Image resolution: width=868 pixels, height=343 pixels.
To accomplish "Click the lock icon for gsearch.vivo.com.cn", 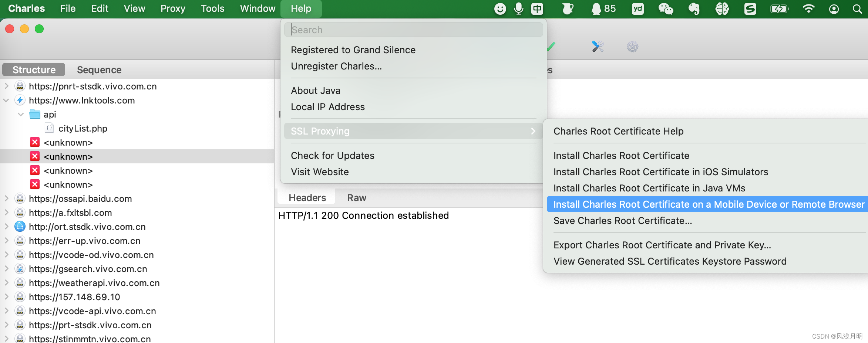I will click(x=20, y=269).
